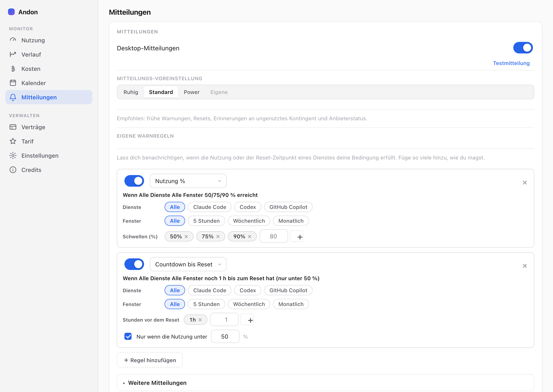
Task: Remove the 90% threshold chip
Action: tap(250, 237)
